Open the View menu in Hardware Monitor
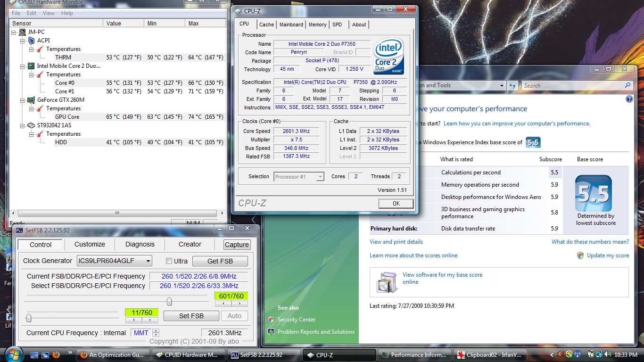 49,13
